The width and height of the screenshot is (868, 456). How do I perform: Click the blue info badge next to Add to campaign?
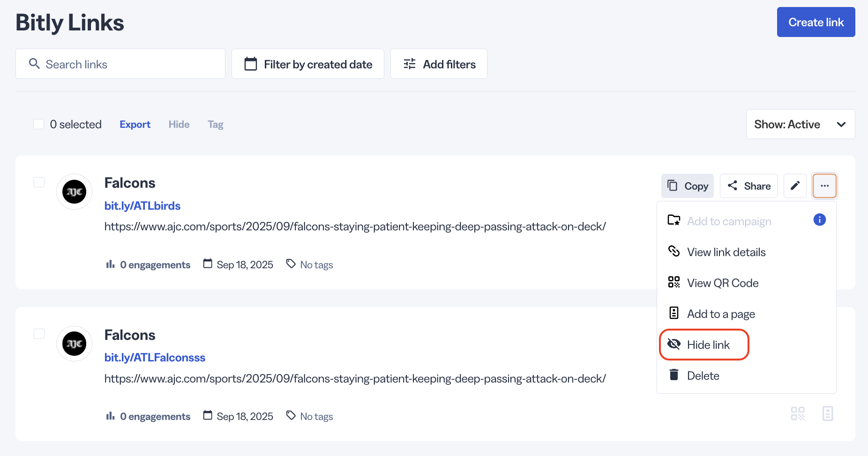(x=820, y=220)
